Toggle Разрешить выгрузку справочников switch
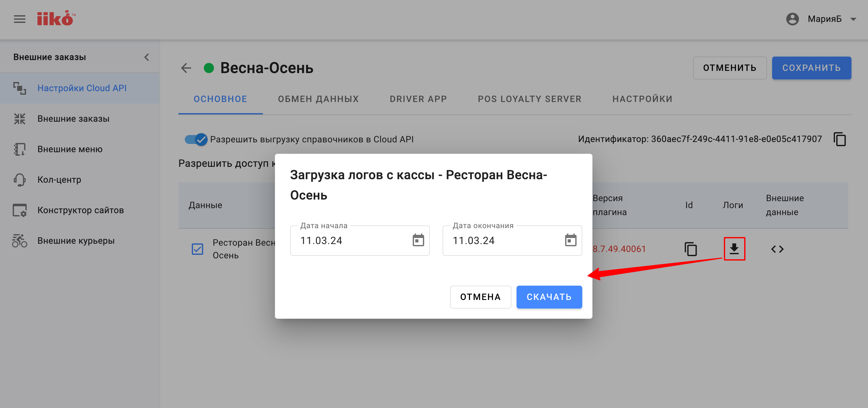Image resolution: width=868 pixels, height=408 pixels. 196,139
